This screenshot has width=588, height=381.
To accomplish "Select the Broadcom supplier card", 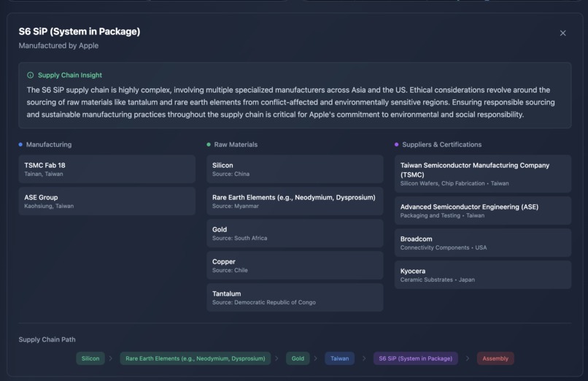I will pyautogui.click(x=483, y=243).
